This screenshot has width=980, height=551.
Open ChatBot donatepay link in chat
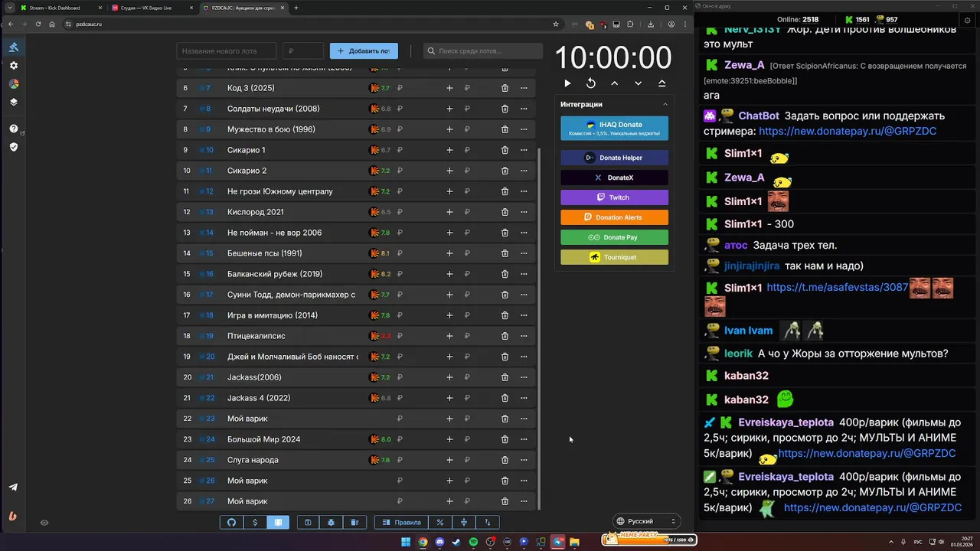[848, 131]
